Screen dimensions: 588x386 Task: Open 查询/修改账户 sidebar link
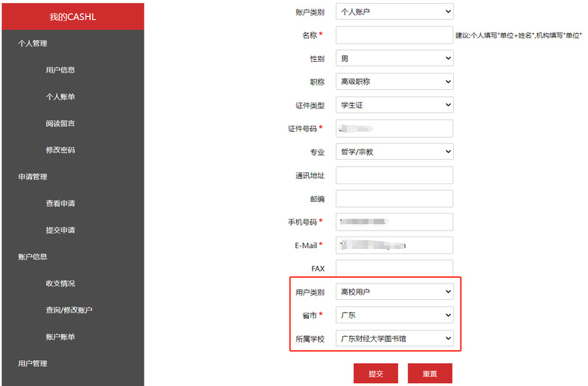tap(69, 310)
